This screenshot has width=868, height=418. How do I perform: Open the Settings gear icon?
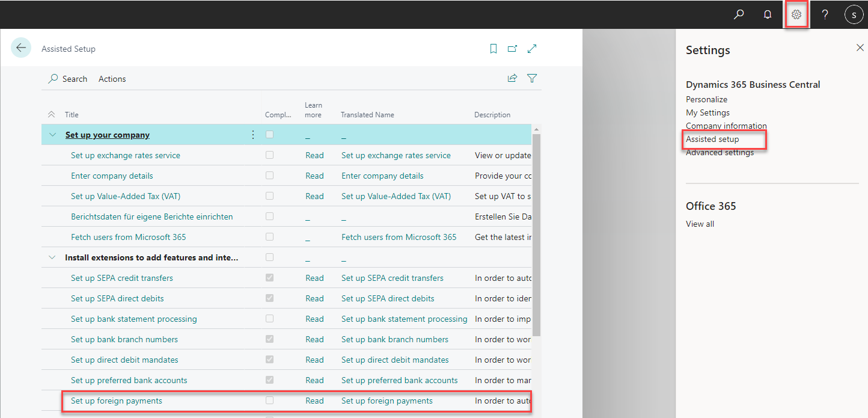[796, 14]
